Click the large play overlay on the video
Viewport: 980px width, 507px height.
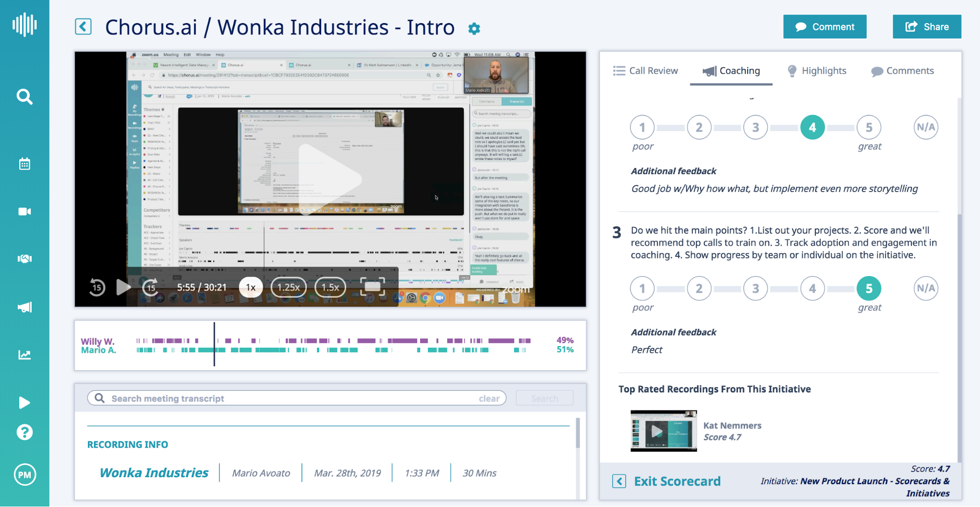pos(330,178)
